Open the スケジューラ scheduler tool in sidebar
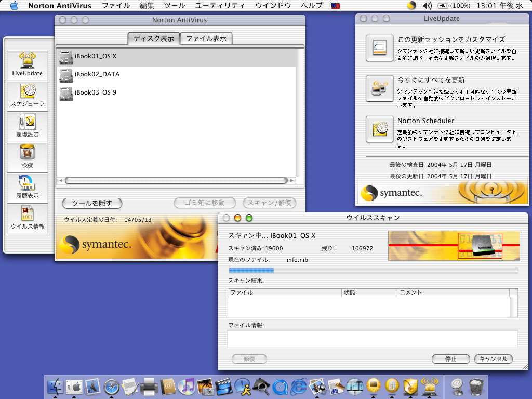This screenshot has height=399, width=532. (28, 96)
